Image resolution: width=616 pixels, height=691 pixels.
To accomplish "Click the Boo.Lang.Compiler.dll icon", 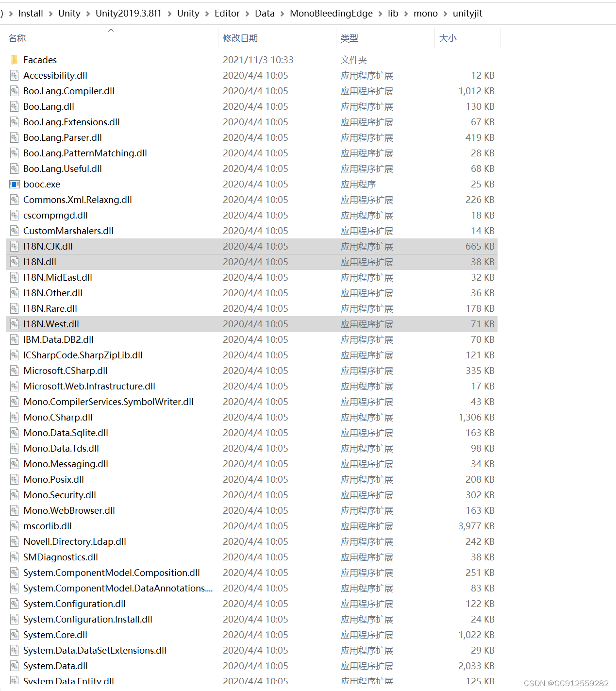I will pyautogui.click(x=14, y=91).
